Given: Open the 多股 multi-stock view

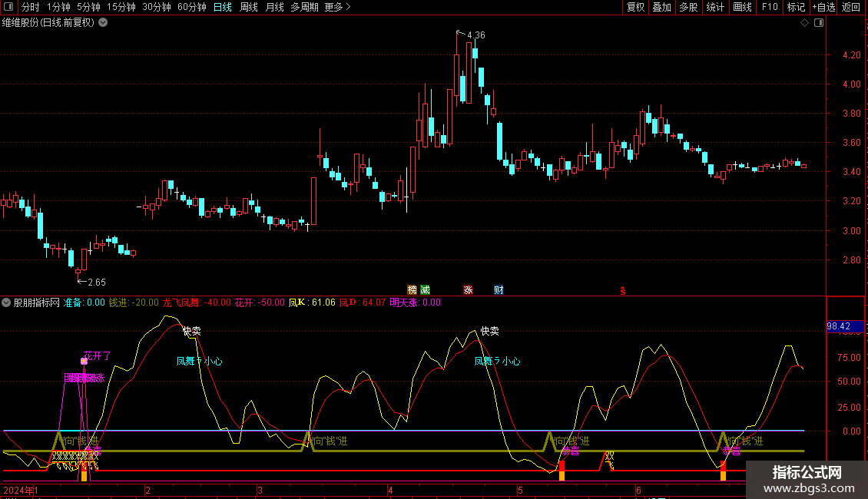Looking at the screenshot, I should tap(689, 7).
